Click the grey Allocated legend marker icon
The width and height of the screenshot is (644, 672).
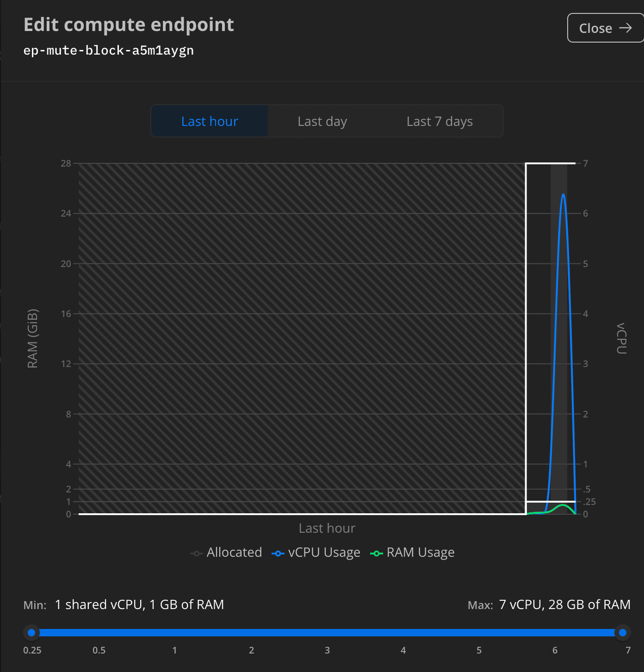tap(197, 554)
